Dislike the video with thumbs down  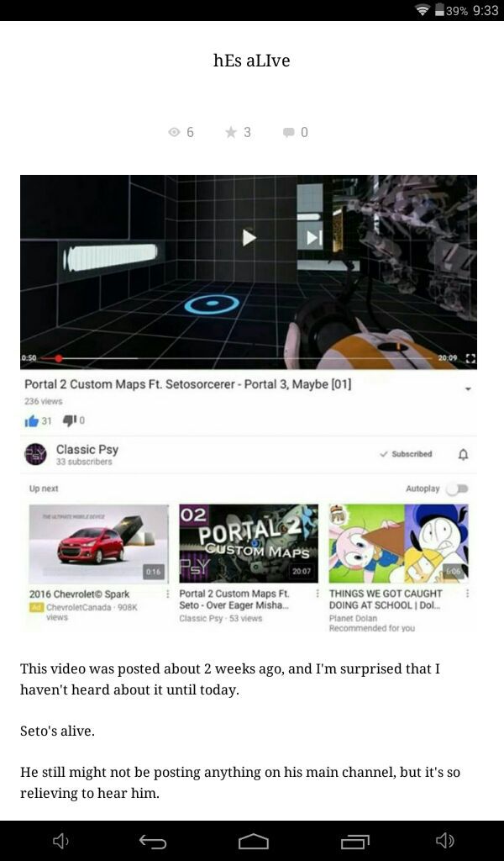(69, 420)
